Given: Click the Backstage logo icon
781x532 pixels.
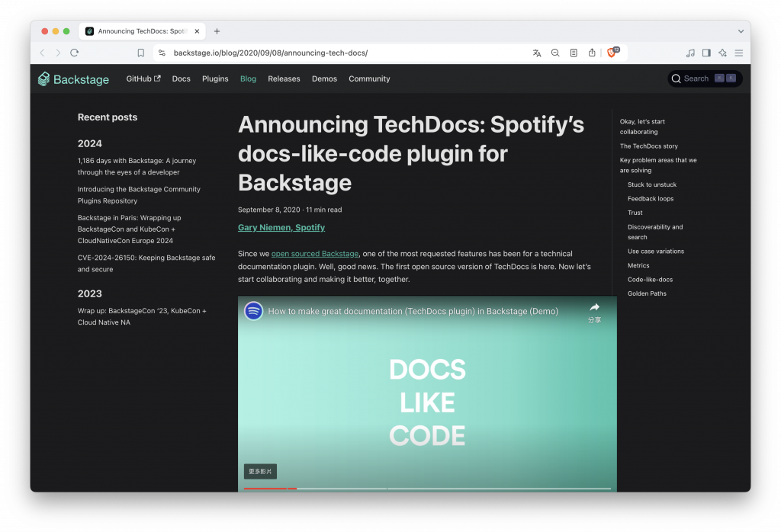Looking at the screenshot, I should 43,79.
